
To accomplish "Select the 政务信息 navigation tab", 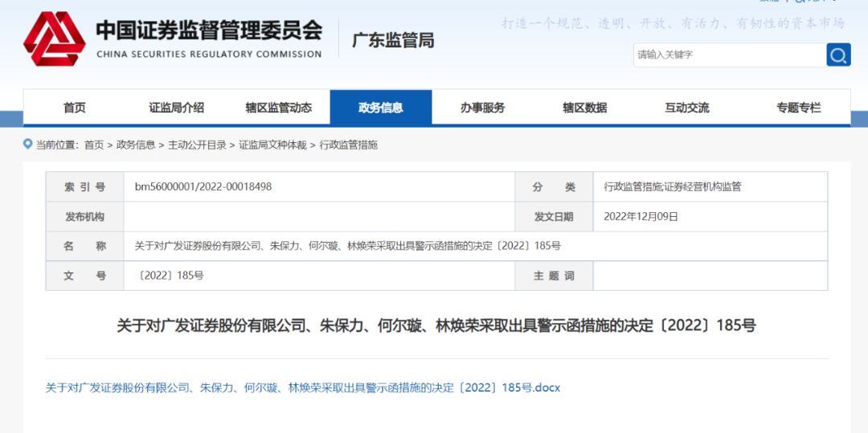I will (381, 108).
